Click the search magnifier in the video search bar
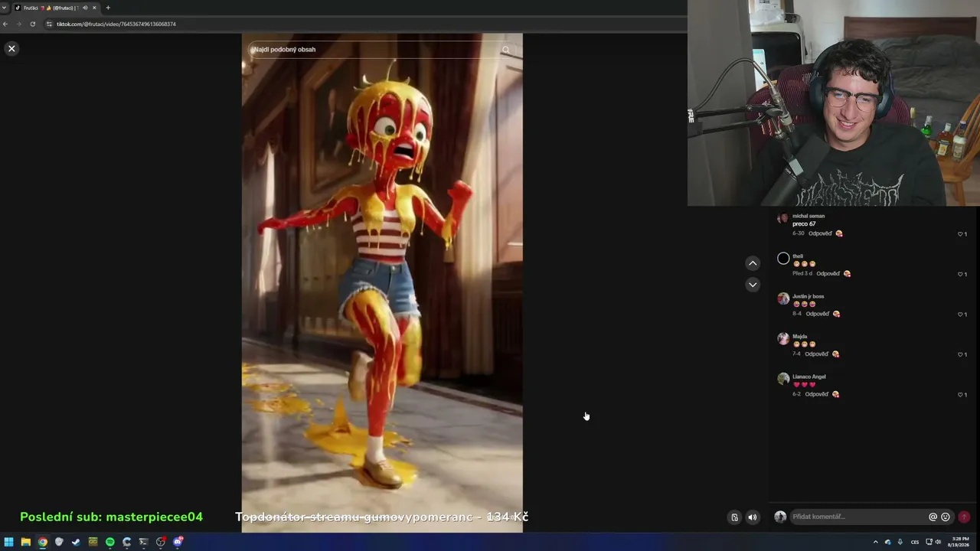This screenshot has height=551, width=980. (x=506, y=50)
